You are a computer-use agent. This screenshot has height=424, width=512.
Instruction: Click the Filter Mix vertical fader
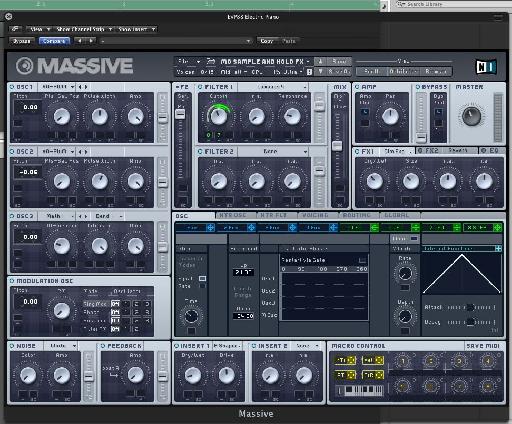(337, 145)
